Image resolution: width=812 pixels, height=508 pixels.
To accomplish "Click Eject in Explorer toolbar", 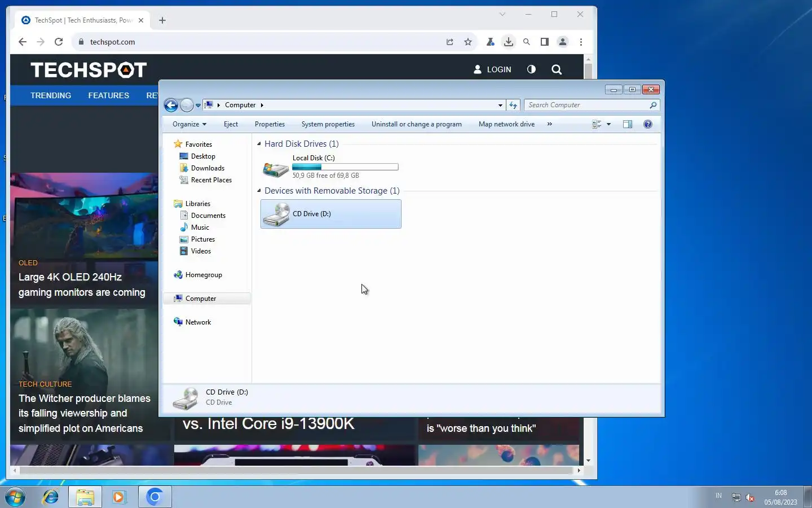I will point(231,124).
